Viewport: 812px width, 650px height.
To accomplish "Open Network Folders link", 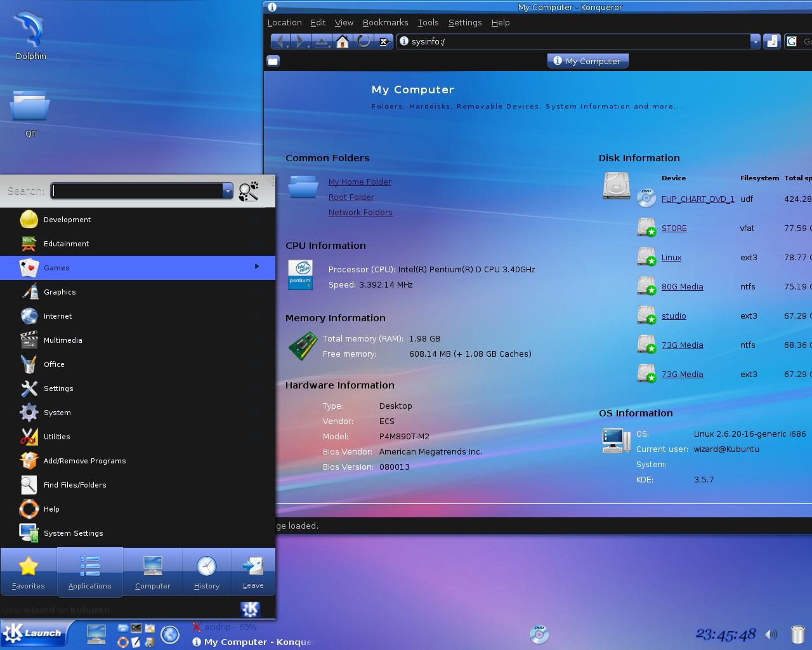I will click(x=360, y=212).
